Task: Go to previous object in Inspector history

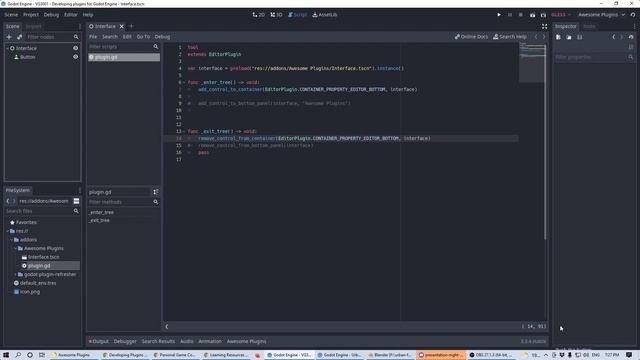Action: tap(613, 37)
